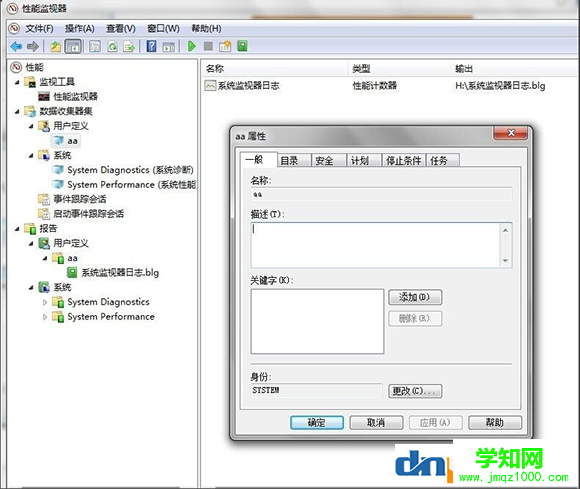580x489 pixels.
Task: Select 启动事件跟踪会话 in the tree
Action: (x=89, y=214)
